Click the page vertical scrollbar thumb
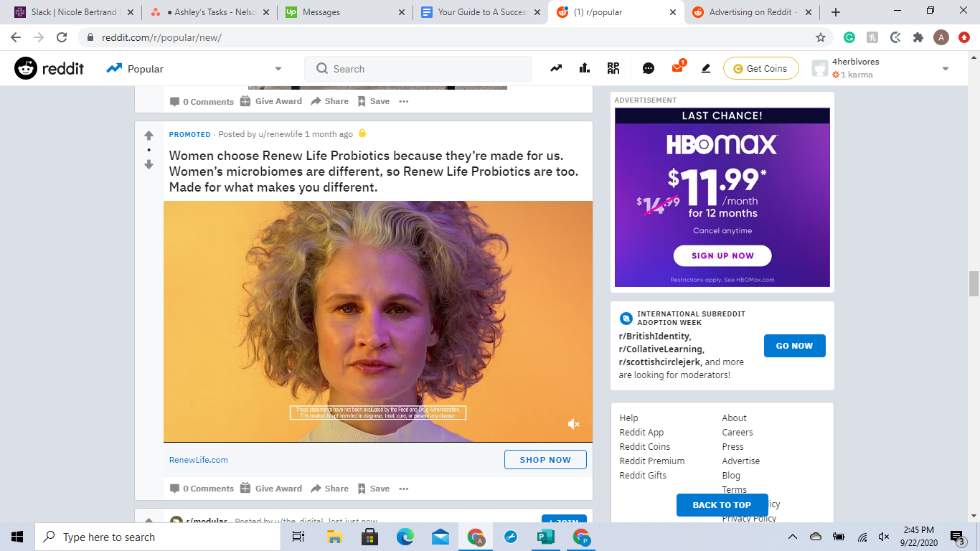This screenshot has width=980, height=551. pos(974,283)
